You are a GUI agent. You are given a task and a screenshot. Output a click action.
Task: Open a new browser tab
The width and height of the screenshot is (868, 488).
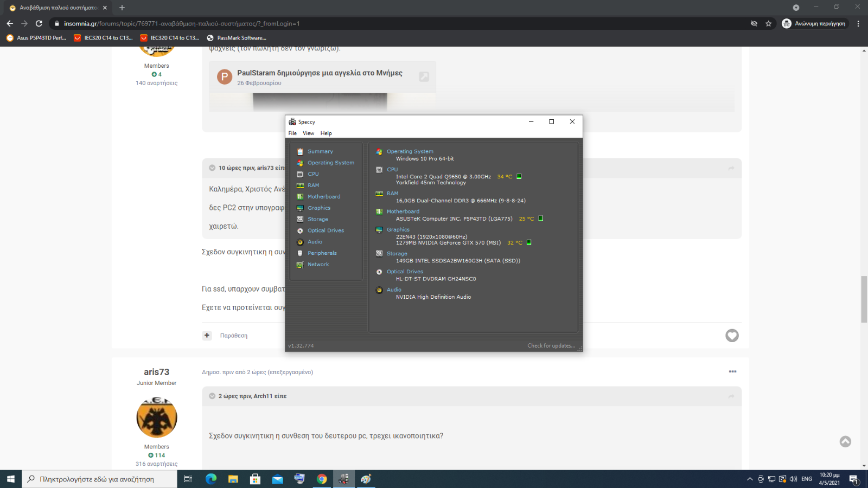pos(122,8)
